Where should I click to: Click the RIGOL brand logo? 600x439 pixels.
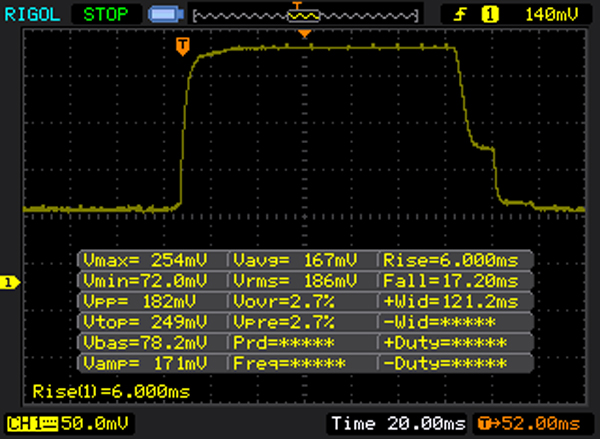33,15
